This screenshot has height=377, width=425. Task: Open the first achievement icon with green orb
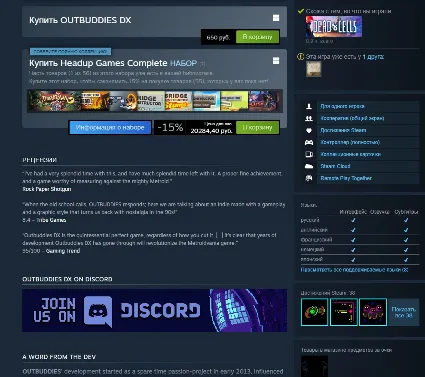point(314,312)
